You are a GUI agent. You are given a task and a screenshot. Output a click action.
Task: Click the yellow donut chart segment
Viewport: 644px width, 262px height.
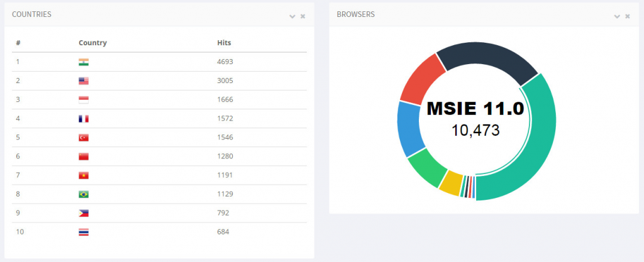pyautogui.click(x=452, y=185)
